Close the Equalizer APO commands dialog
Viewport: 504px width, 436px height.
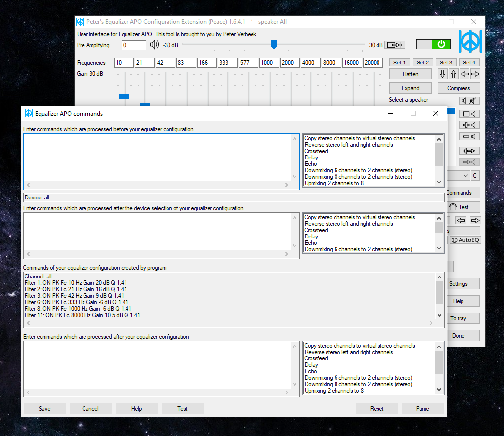(435, 113)
